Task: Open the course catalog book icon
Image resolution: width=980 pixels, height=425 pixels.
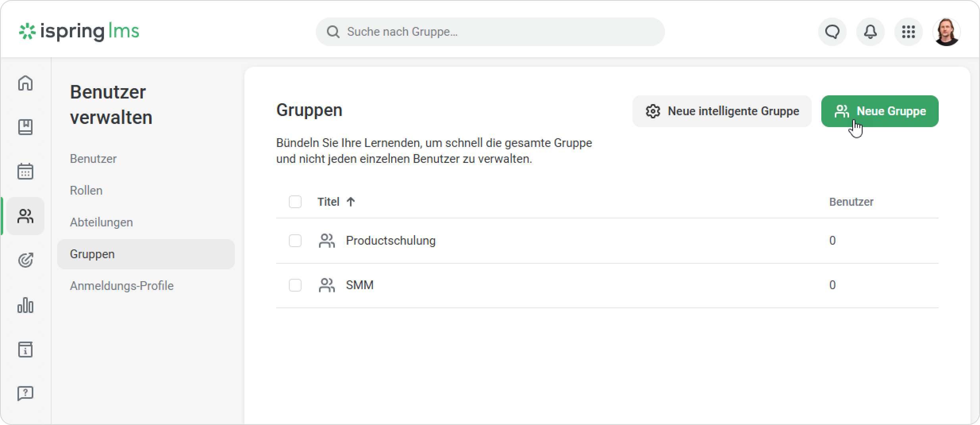Action: (25, 127)
